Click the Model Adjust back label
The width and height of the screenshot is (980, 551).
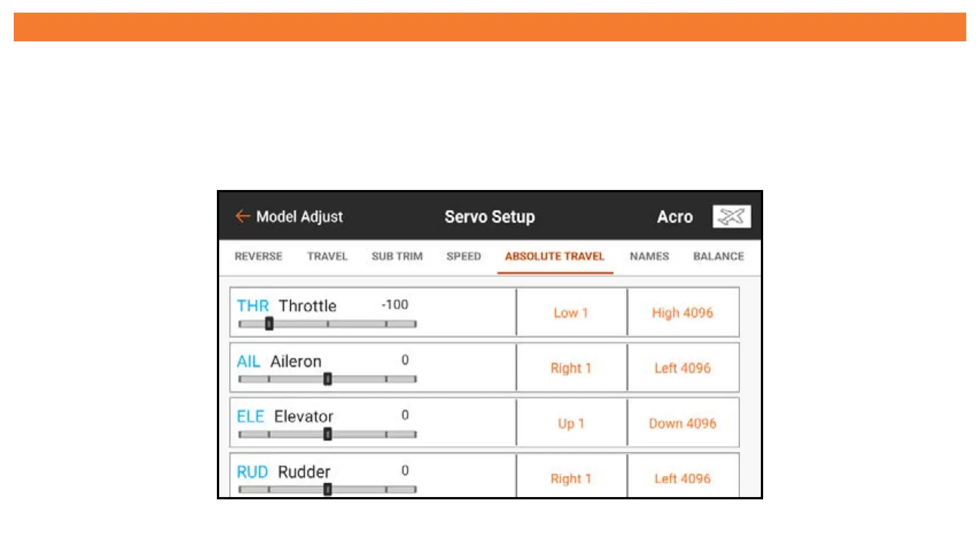point(299,216)
